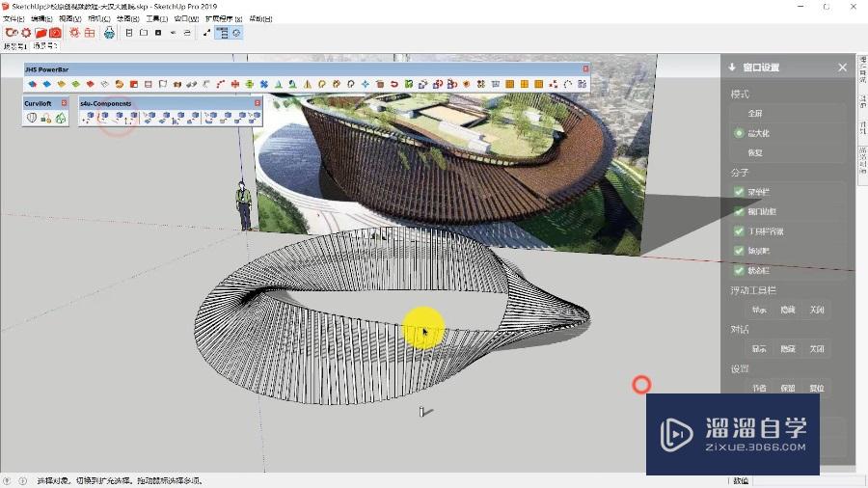Toggle the third checkbox 工具栏容器 in window settings
The height and width of the screenshot is (488, 868).
pyautogui.click(x=739, y=231)
